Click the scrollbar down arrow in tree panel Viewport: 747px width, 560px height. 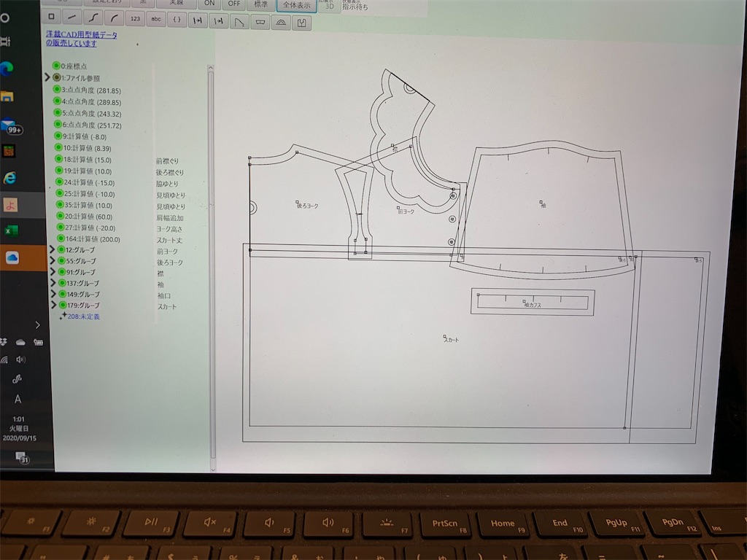tap(212, 469)
